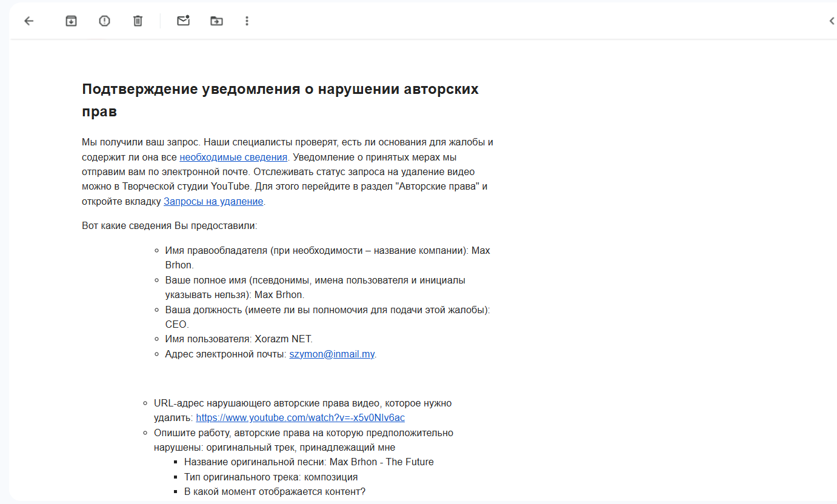Click the opening paragraph "Мы получили ваш запрос"
The width and height of the screenshot is (837, 504).
(287, 142)
